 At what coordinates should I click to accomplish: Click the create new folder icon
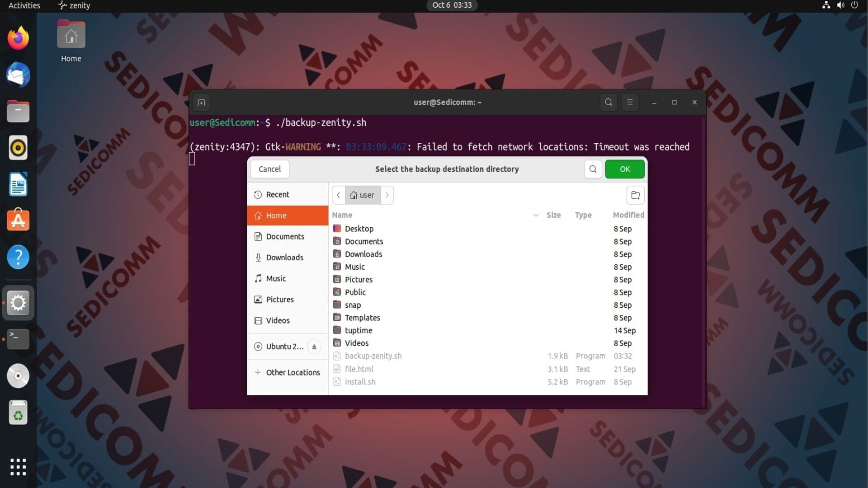point(635,195)
